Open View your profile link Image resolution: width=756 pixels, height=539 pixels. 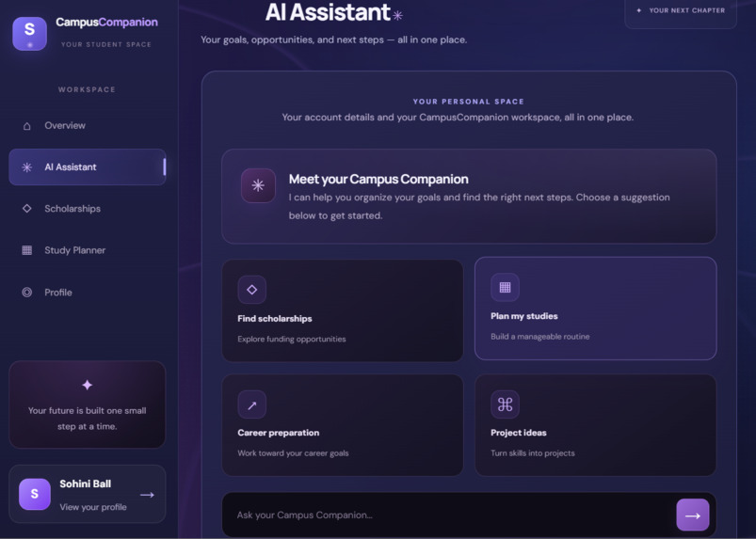coord(93,507)
